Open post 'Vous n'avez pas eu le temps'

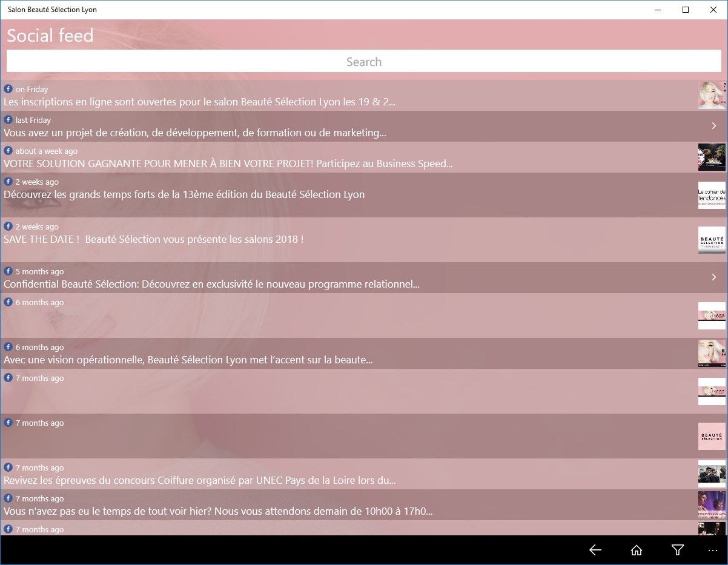[364, 505]
